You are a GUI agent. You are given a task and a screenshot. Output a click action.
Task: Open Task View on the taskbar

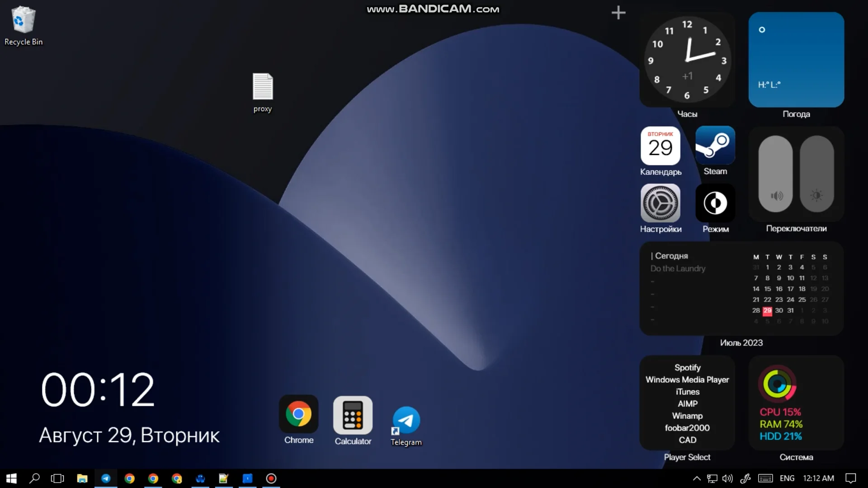pos(57,479)
